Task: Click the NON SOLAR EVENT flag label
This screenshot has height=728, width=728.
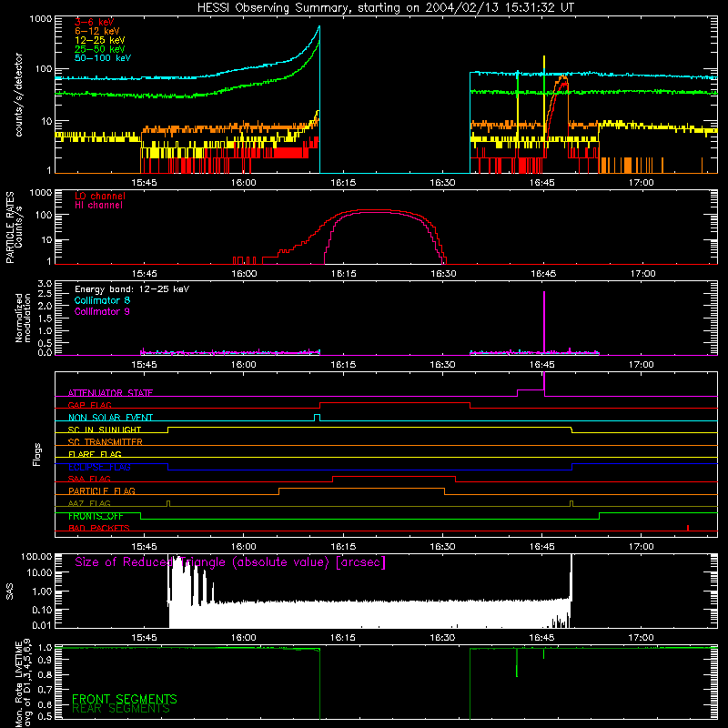Action: 110,418
